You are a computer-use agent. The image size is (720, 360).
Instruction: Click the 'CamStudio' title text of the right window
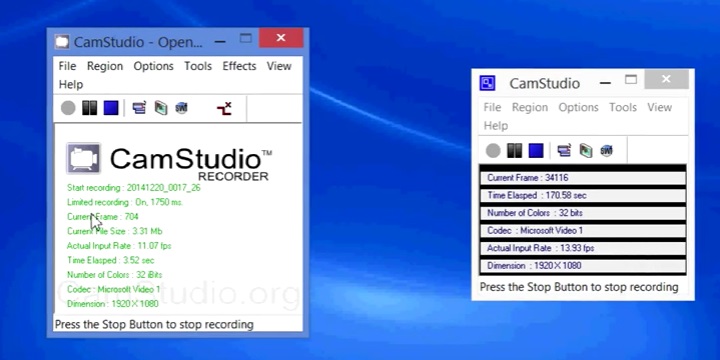pyautogui.click(x=545, y=84)
